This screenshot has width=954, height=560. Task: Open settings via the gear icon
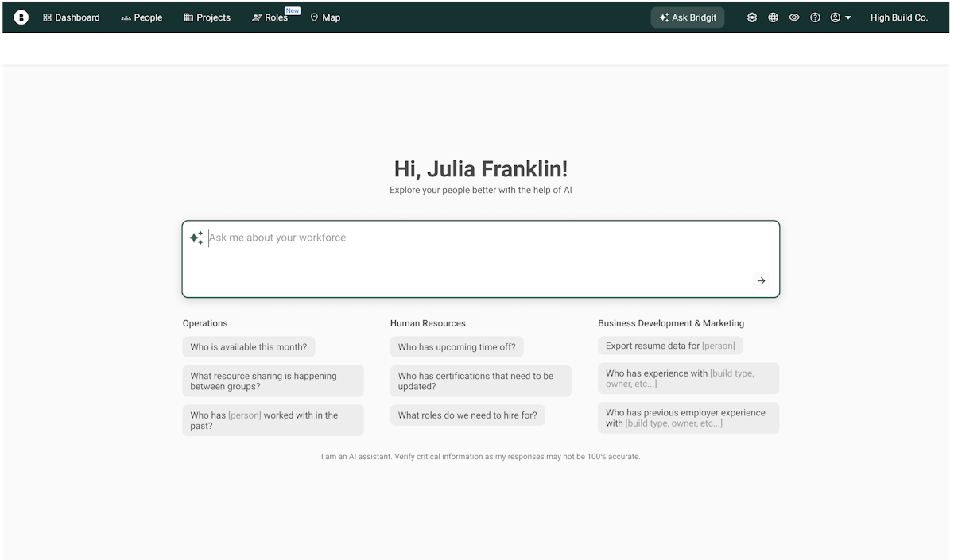tap(751, 17)
